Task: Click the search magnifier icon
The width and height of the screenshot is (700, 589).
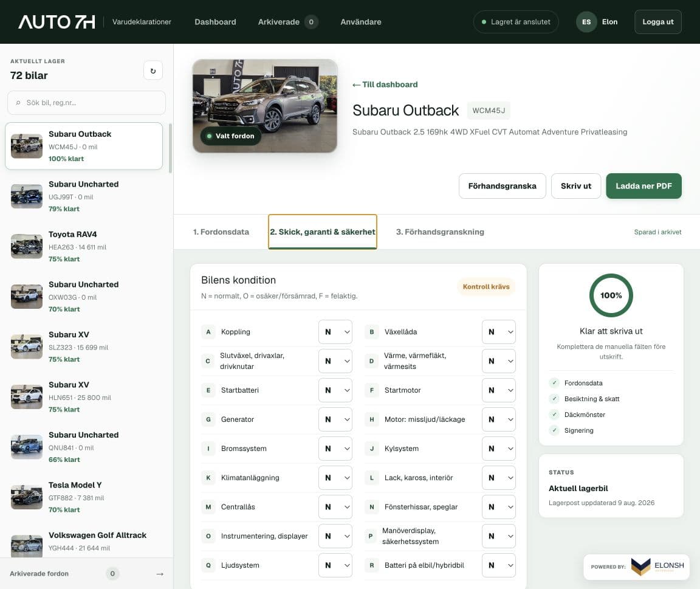Action: click(18, 103)
